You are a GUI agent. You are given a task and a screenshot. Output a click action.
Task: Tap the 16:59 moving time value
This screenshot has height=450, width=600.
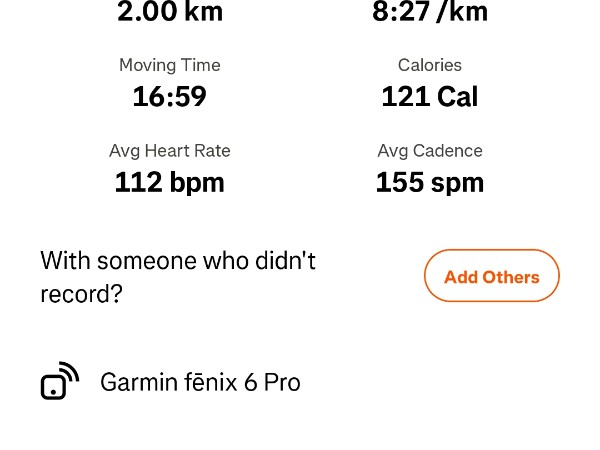(170, 96)
